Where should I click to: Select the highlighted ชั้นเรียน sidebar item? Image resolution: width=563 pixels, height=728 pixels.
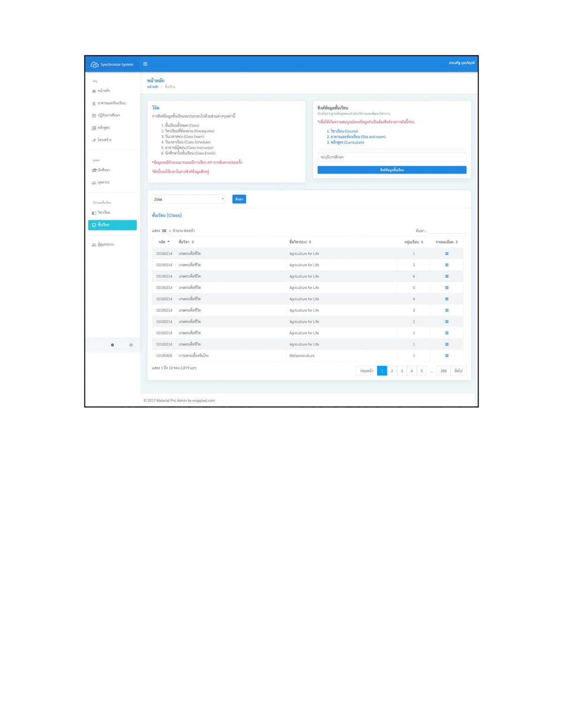tap(113, 225)
